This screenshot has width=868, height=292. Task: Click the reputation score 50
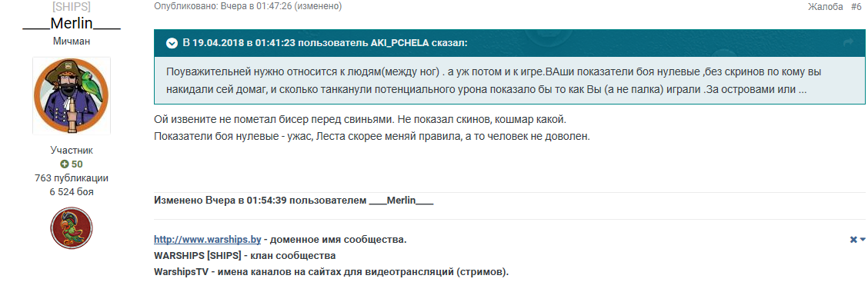(77, 164)
